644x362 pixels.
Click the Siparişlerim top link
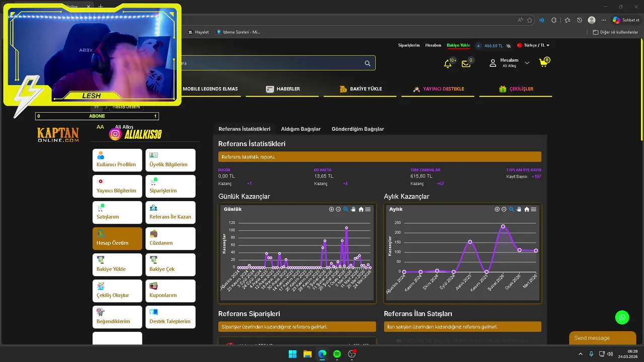click(409, 45)
